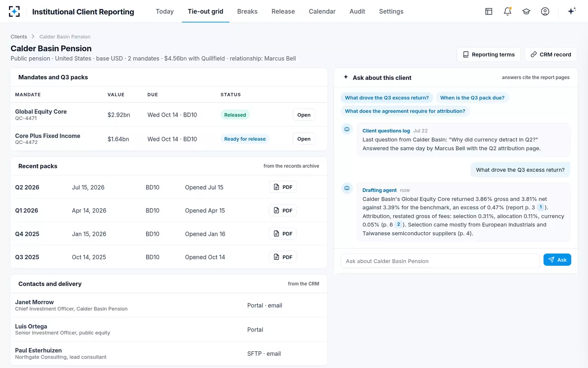Click the breadcrumb chevron separator
The height and width of the screenshot is (368, 588).
click(x=33, y=37)
